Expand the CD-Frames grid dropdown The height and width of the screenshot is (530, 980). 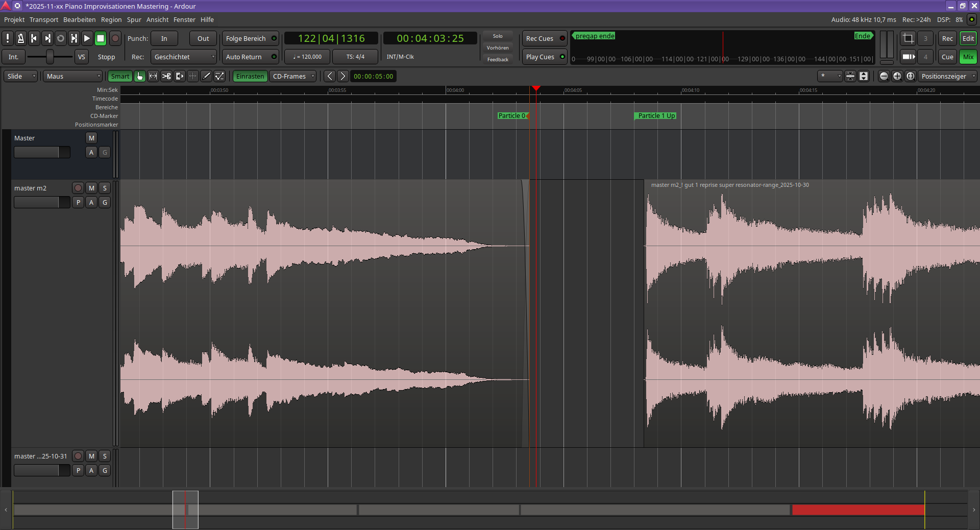click(x=293, y=76)
